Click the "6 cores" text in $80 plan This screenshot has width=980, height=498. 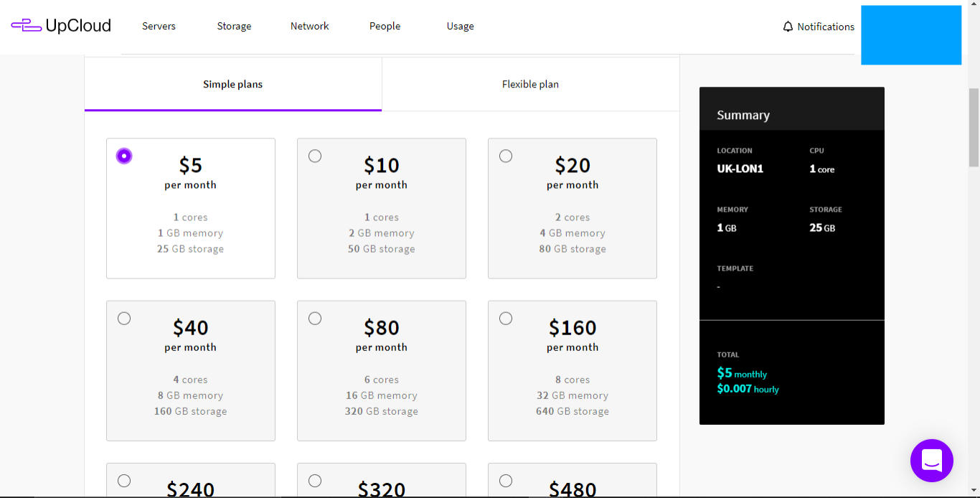pyautogui.click(x=382, y=380)
